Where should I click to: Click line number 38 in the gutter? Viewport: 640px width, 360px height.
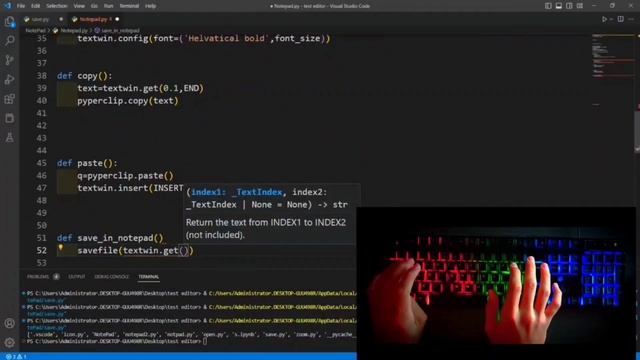pyautogui.click(x=42, y=76)
